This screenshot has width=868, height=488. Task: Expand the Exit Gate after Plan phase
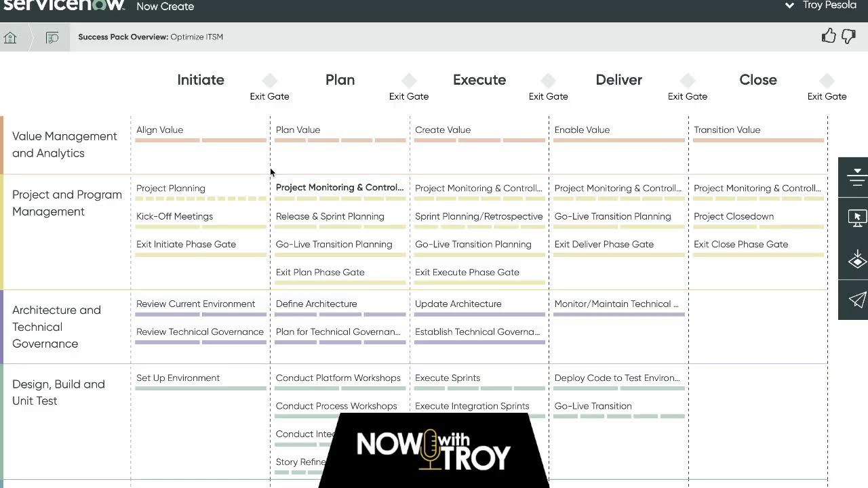(x=408, y=79)
